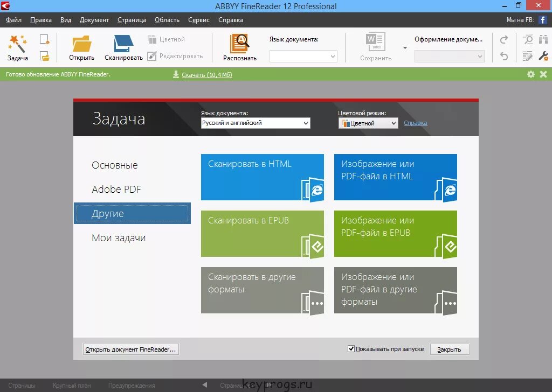The width and height of the screenshot is (552, 392).
Task: Open the Область menu
Action: tap(167, 20)
